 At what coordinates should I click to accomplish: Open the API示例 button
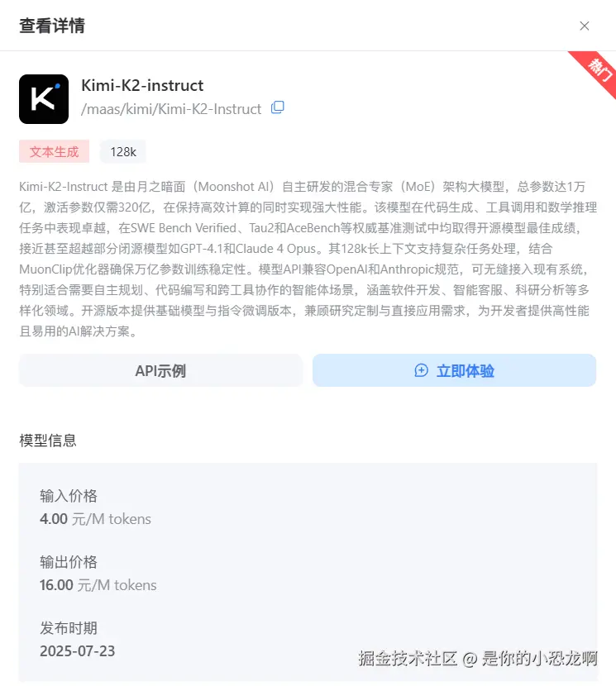[160, 370]
